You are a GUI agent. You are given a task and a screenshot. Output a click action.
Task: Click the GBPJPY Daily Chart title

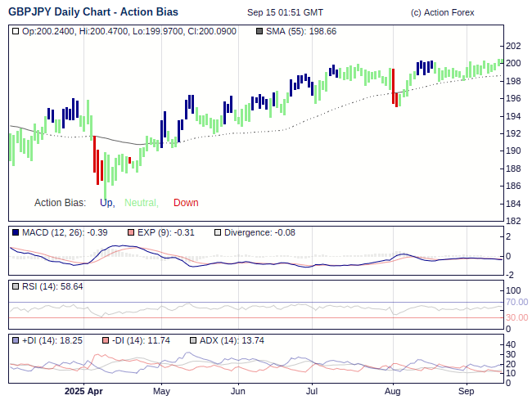[x=93, y=12]
